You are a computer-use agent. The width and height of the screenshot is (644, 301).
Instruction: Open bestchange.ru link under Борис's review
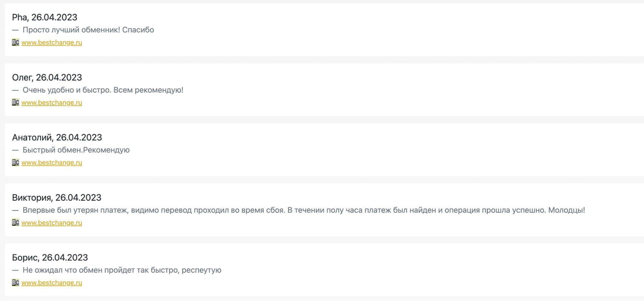tap(52, 283)
